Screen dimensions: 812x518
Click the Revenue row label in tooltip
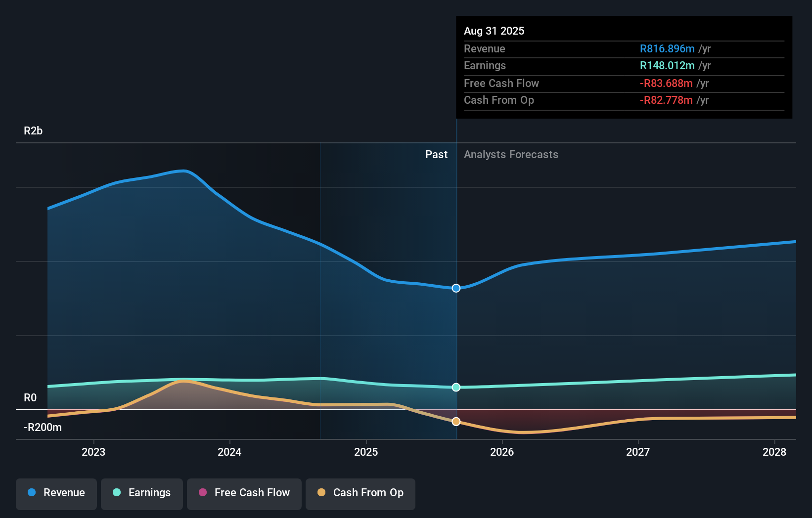coord(485,49)
